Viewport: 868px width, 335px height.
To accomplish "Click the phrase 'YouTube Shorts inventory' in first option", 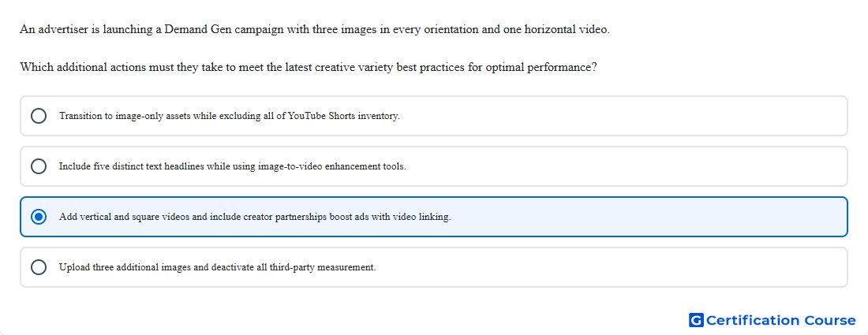I will click(x=344, y=116).
